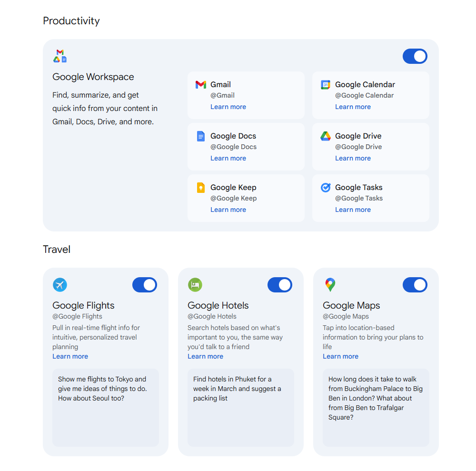Select the Tokyo flights example prompt
476x471 pixels.
pos(105,408)
